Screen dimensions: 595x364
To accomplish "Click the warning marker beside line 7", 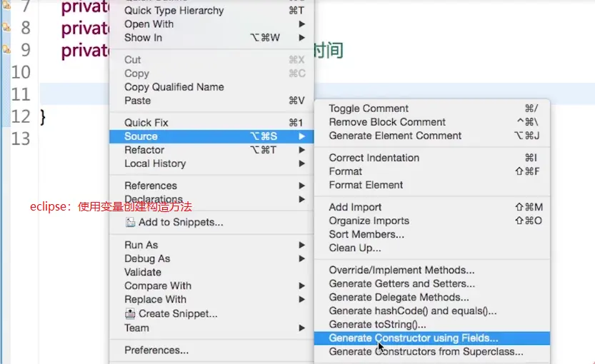I will (x=6, y=6).
